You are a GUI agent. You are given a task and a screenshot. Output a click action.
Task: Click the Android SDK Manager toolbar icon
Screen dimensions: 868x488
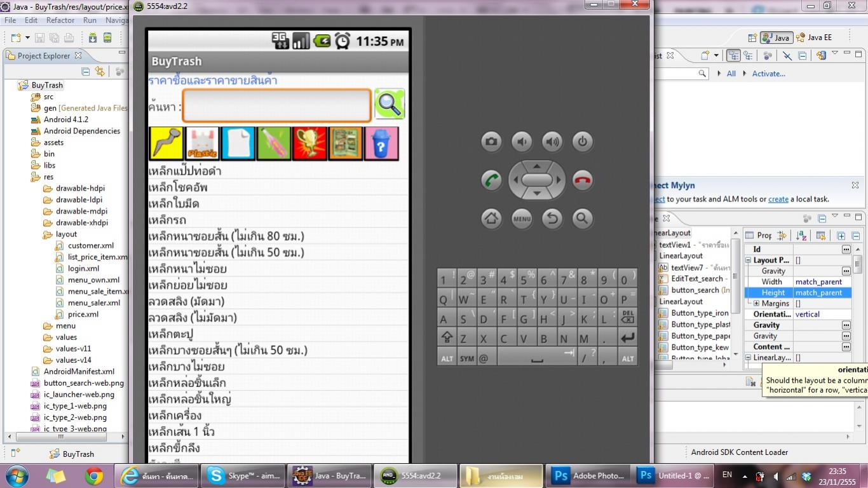click(x=93, y=37)
